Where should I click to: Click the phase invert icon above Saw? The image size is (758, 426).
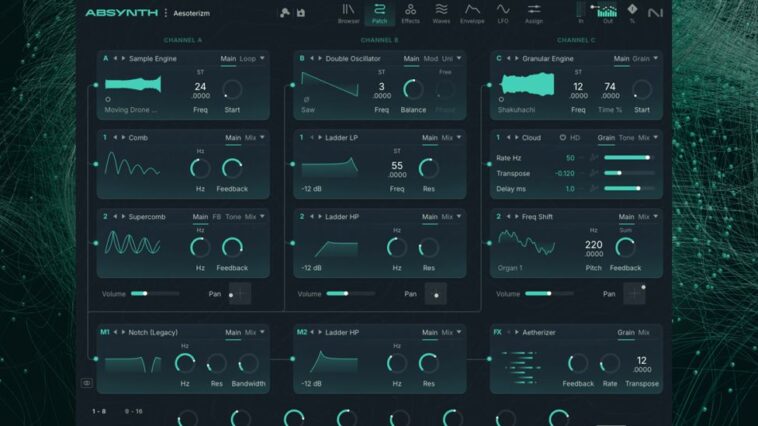(x=306, y=100)
